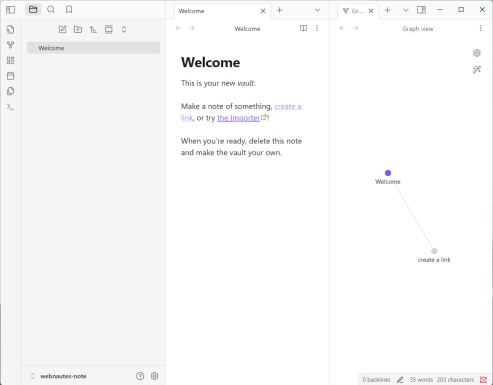This screenshot has width=493, height=385.
Task: Navigate forward in Welcome note pane
Action: click(192, 28)
